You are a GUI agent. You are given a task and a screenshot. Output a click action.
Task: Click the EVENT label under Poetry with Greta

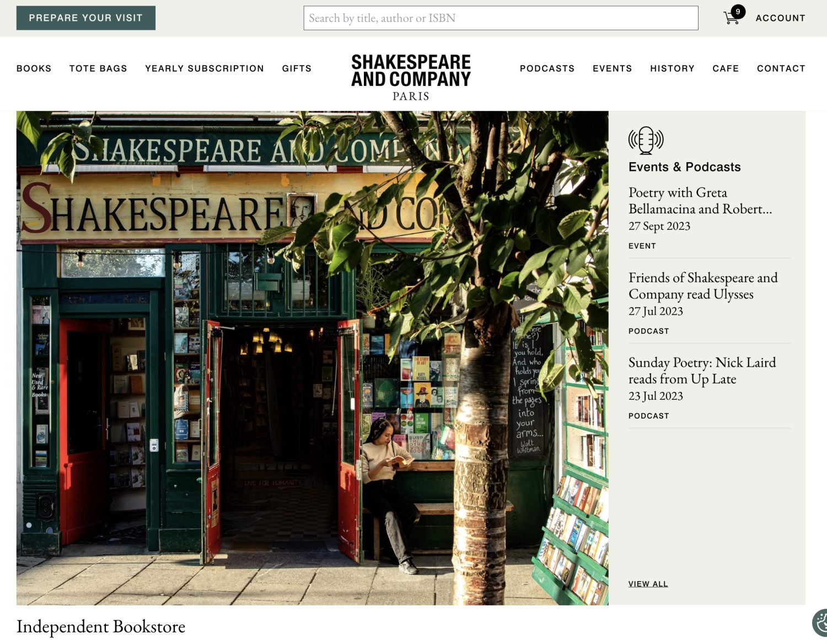pyautogui.click(x=642, y=246)
